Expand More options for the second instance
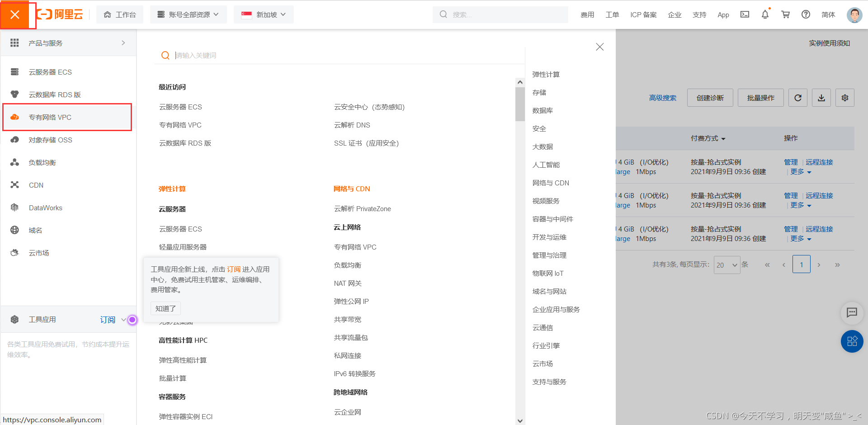 pyautogui.click(x=801, y=205)
